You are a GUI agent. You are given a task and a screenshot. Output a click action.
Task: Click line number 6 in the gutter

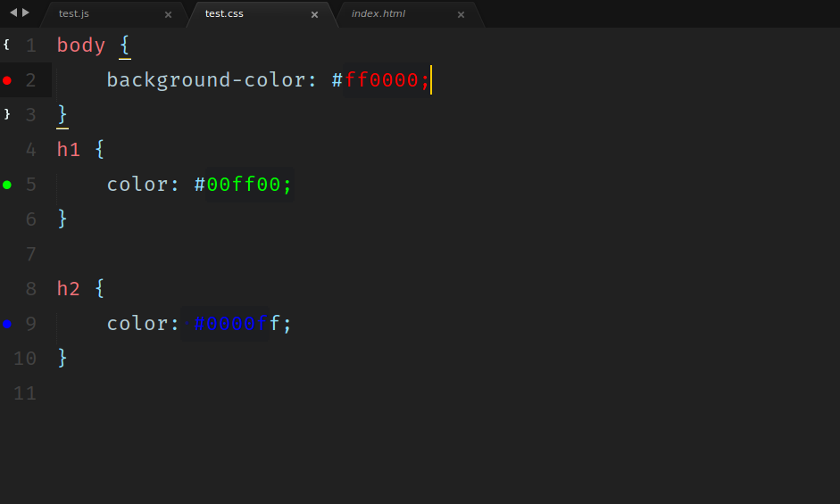pyautogui.click(x=31, y=219)
